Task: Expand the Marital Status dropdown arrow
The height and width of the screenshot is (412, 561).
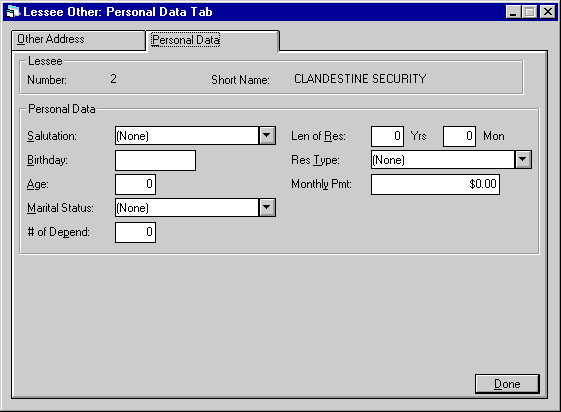Action: [267, 207]
